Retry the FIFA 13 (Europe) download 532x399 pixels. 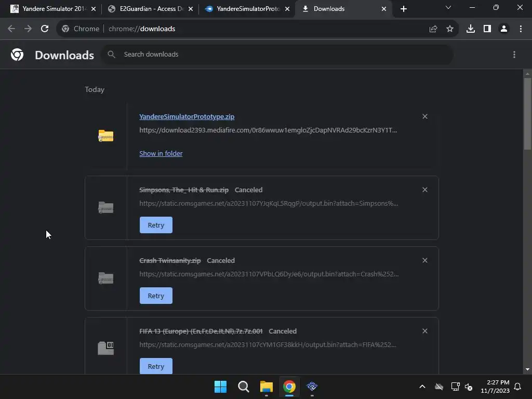click(x=156, y=366)
